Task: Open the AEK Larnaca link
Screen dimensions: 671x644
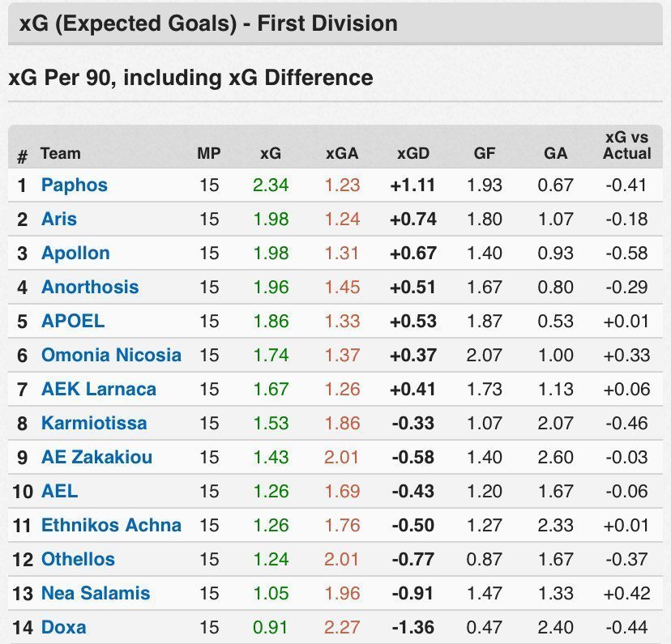Action: click(99, 389)
